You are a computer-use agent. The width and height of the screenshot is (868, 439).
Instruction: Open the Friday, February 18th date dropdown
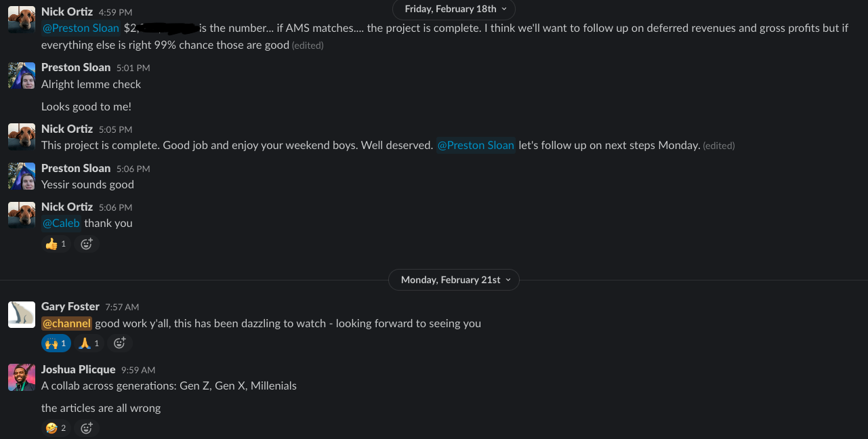pos(454,9)
